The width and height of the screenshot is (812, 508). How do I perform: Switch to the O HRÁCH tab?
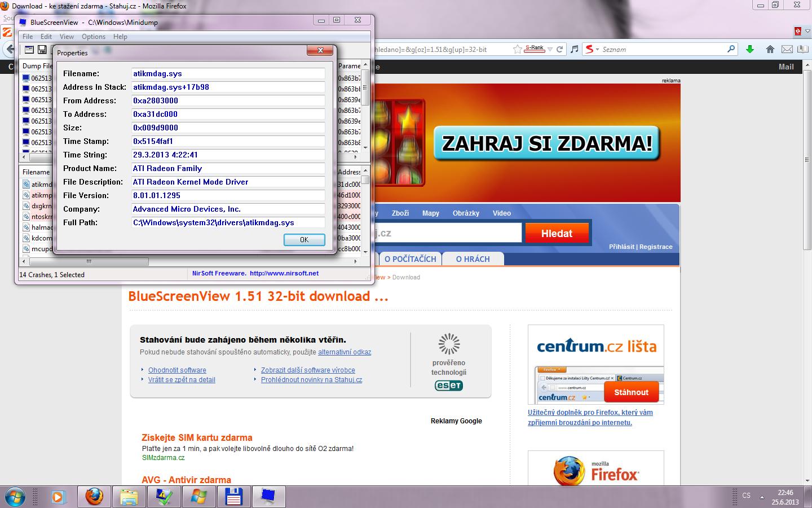[473, 259]
